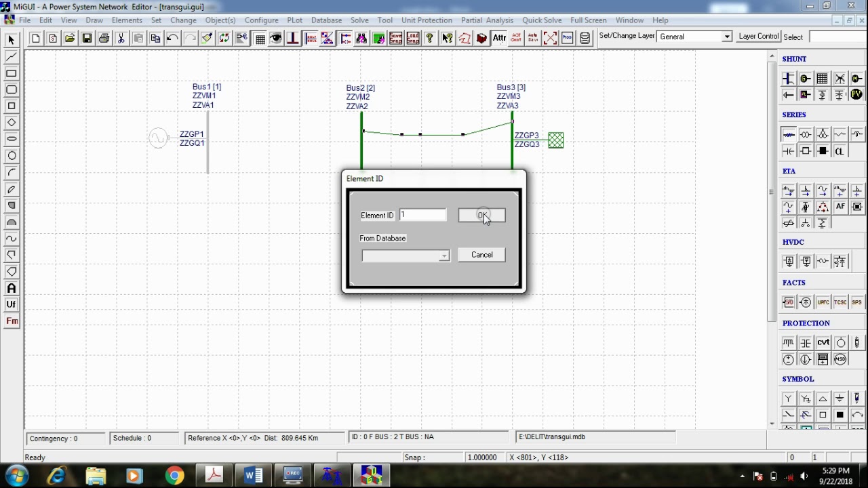Click the Print toolbar icon
868x488 pixels.
click(x=104, y=39)
